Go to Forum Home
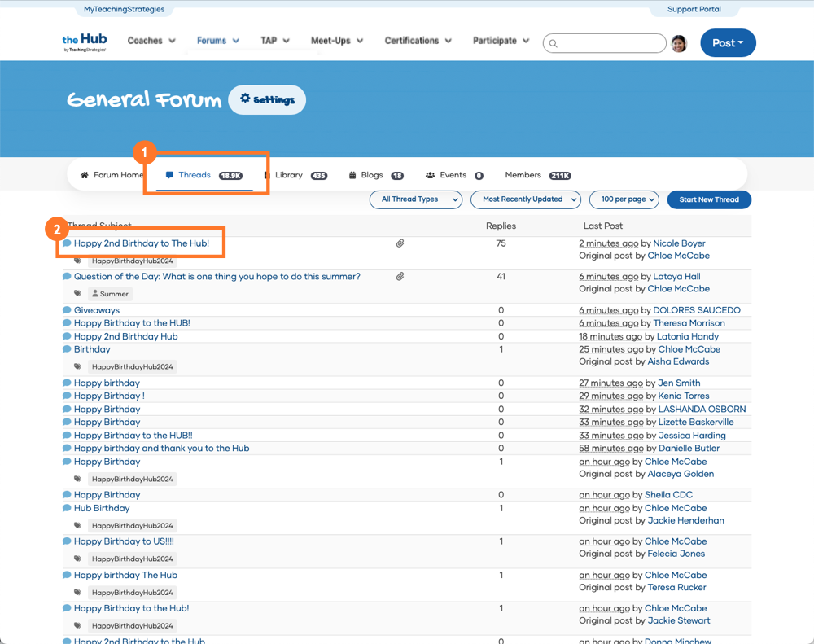Viewport: 814px width, 644px height. coord(112,175)
